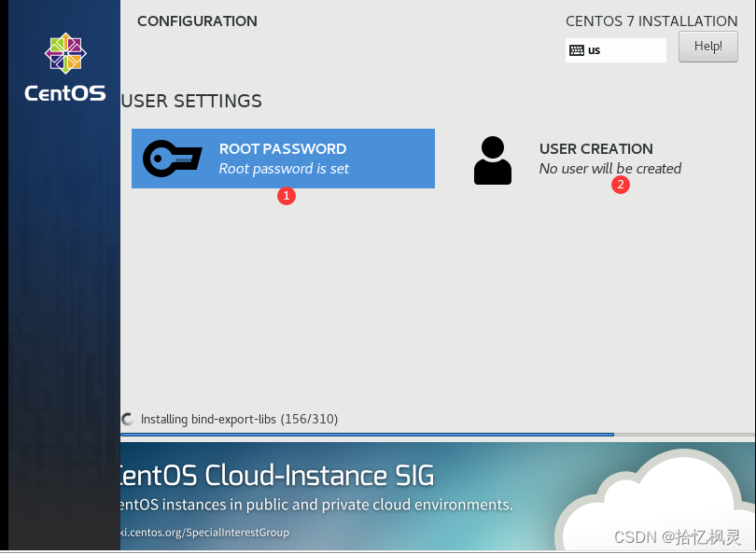Click the spinner icon beside installation status

tap(127, 419)
